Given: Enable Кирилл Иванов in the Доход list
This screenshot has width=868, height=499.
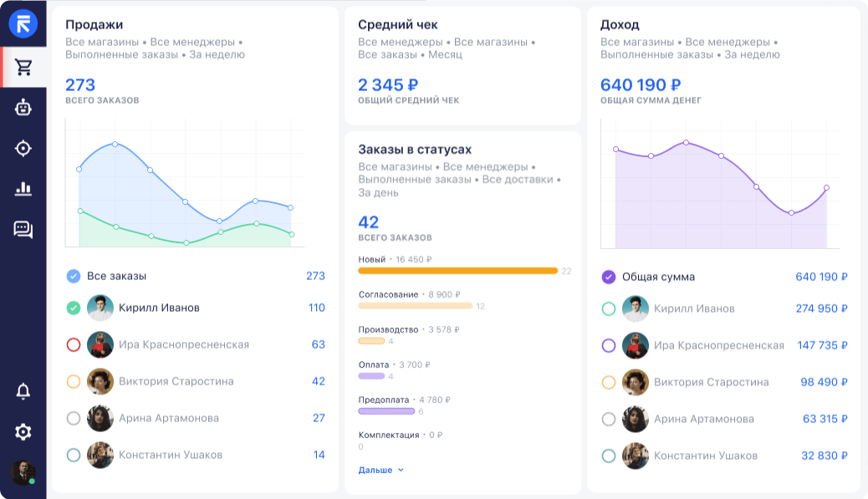Looking at the screenshot, I should pos(609,308).
